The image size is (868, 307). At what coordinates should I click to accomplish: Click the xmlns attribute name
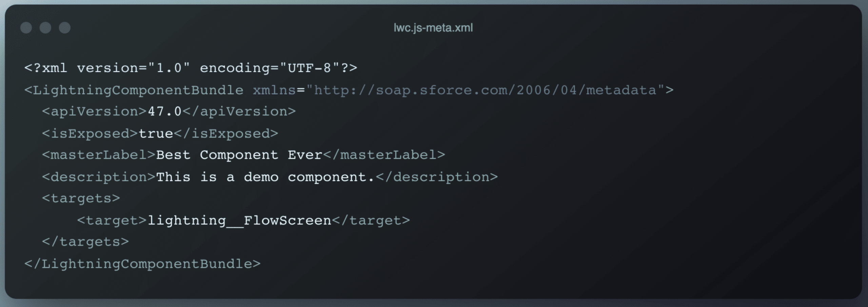(274, 90)
